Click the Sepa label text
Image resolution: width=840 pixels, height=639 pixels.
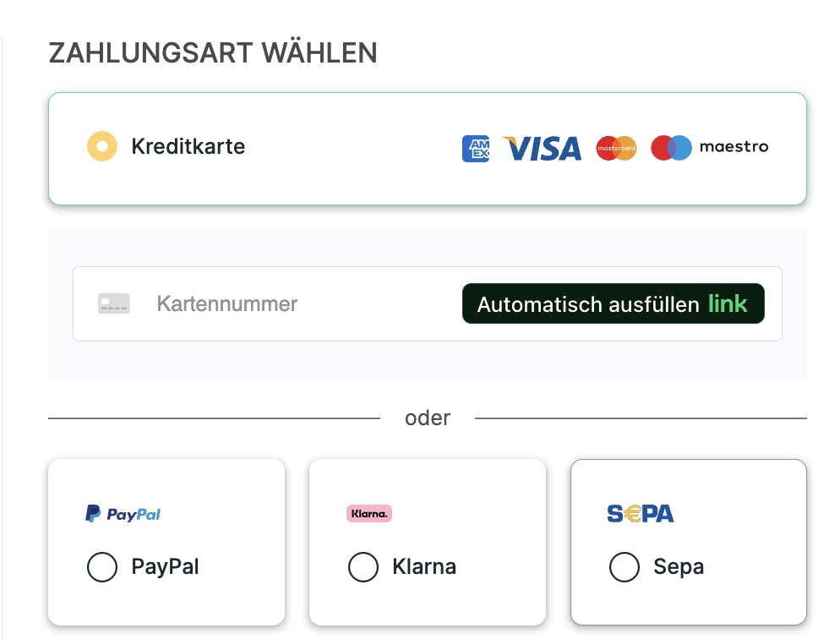click(679, 566)
